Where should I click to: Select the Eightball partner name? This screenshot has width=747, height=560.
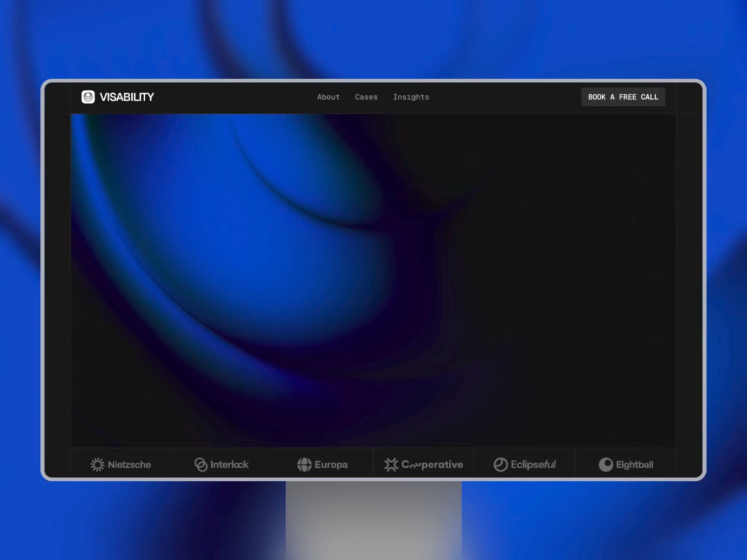click(634, 465)
